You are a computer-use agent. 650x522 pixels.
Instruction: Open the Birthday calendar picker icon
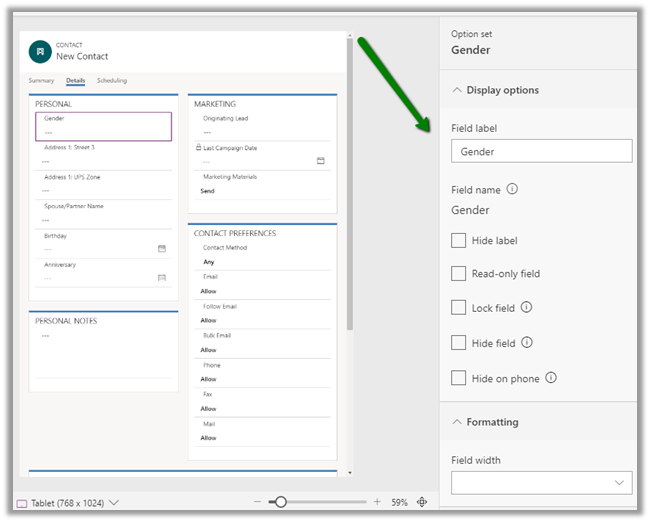pos(162,248)
